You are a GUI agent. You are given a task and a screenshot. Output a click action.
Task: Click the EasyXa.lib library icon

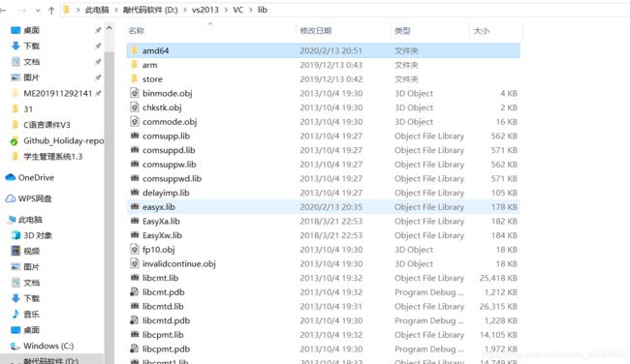(135, 221)
